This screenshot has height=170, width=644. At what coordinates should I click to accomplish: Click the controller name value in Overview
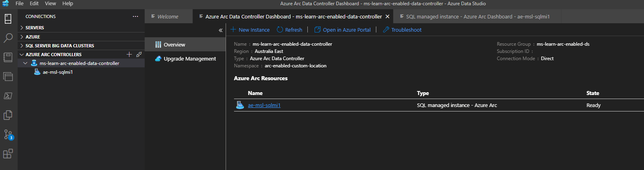pos(292,44)
